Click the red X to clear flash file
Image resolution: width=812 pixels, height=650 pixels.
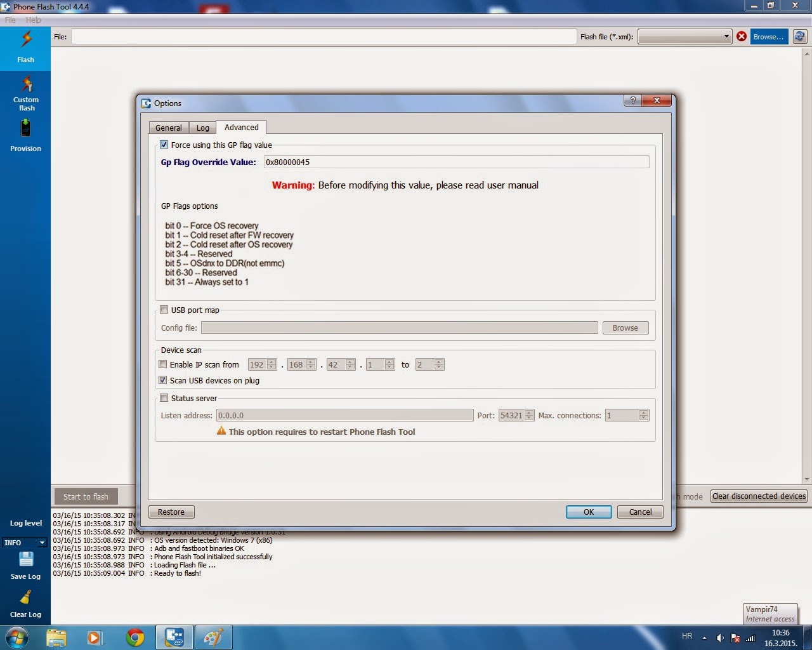pos(742,36)
